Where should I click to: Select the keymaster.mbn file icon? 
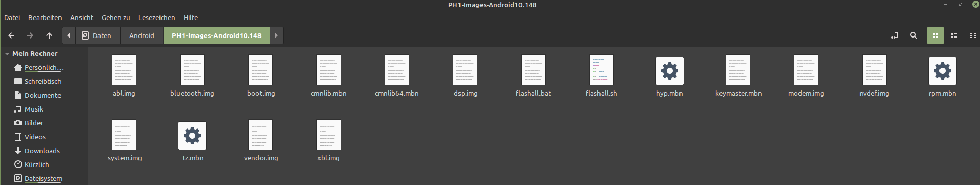(738, 70)
